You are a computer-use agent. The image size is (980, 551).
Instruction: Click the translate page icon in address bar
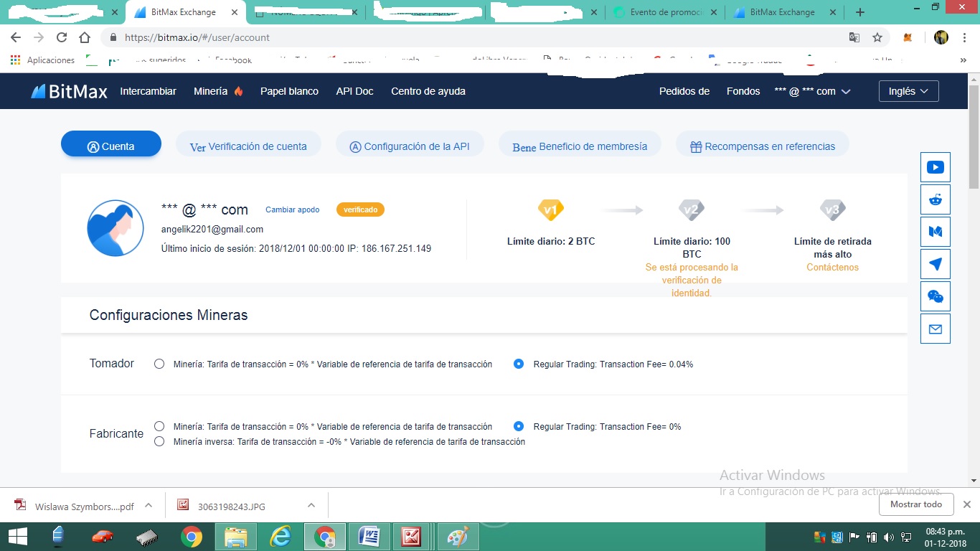[854, 37]
